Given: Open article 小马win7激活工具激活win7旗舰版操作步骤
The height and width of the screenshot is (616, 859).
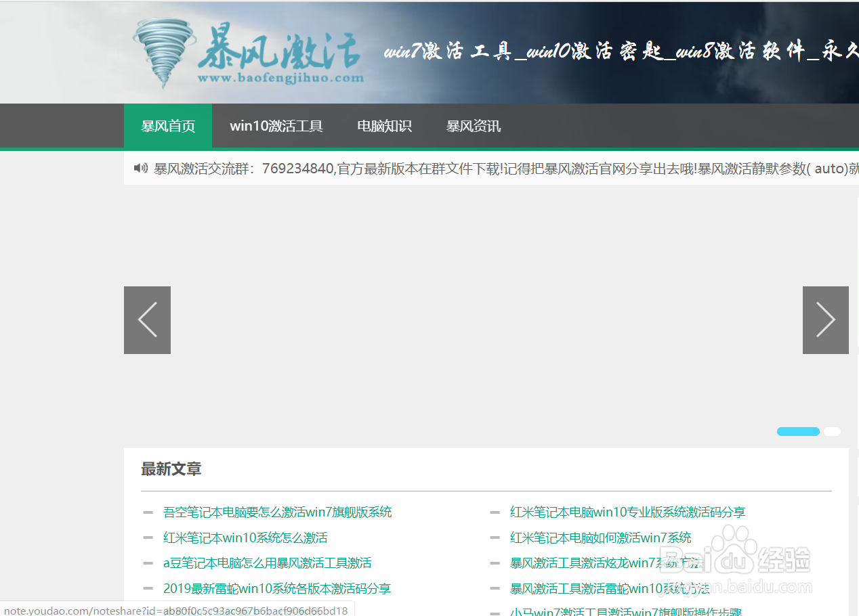Looking at the screenshot, I should (x=626, y=611).
